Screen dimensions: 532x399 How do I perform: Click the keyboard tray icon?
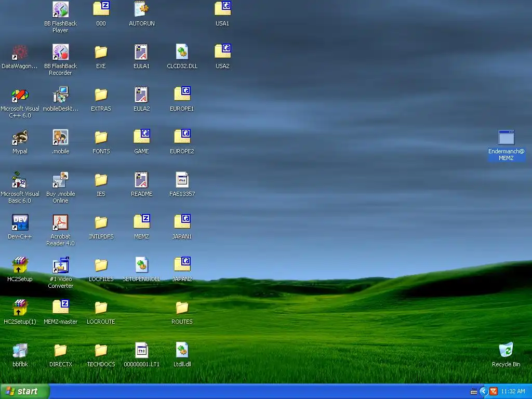474,392
